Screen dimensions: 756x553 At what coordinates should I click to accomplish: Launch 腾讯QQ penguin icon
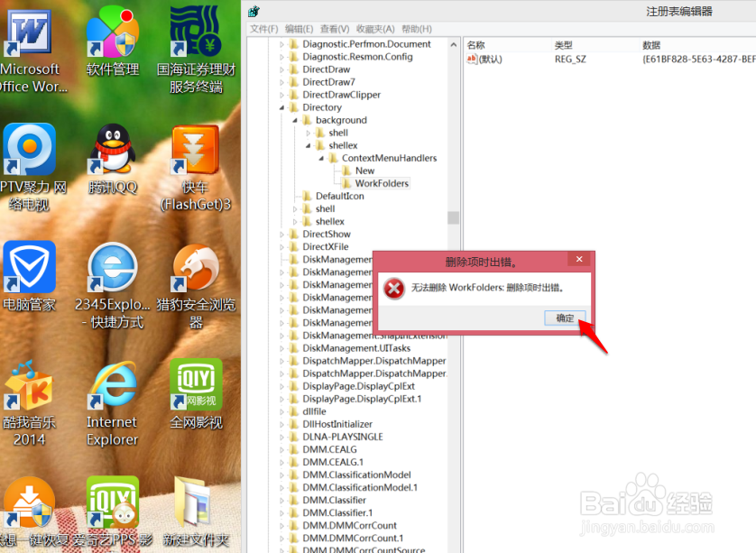tap(113, 149)
